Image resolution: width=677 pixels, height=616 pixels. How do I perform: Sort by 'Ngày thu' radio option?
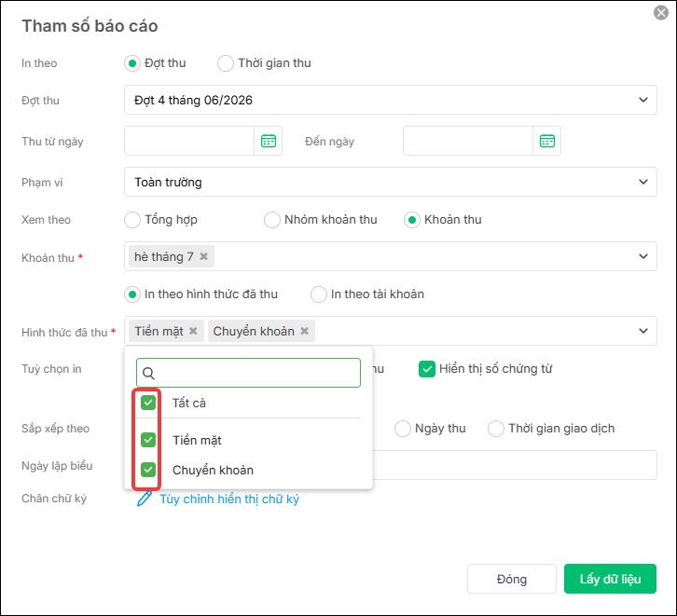[403, 429]
